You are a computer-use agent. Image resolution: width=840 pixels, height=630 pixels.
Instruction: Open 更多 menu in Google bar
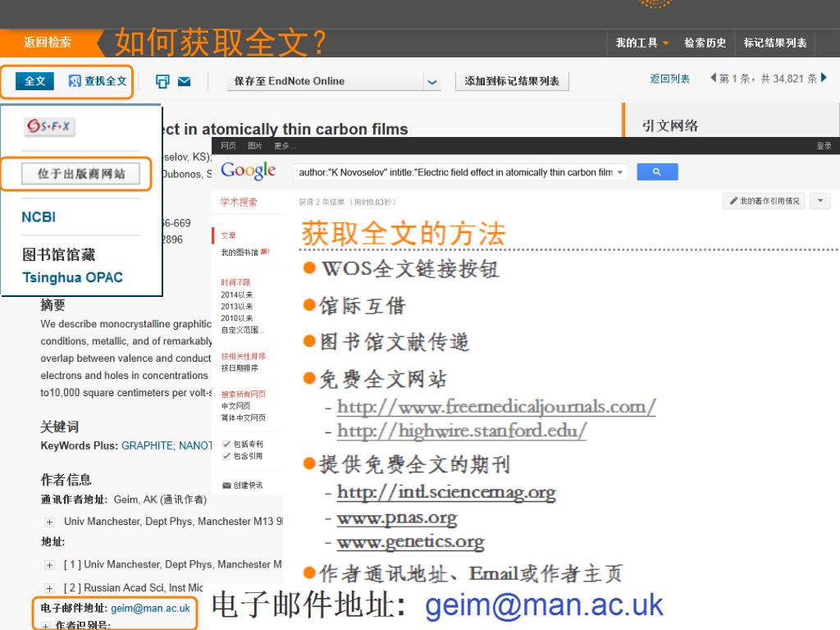(x=283, y=146)
